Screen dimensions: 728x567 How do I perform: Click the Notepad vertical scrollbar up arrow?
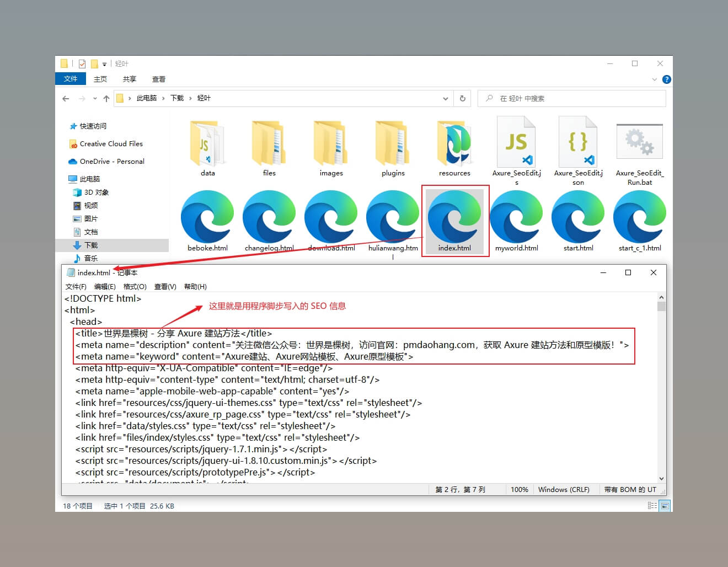point(661,298)
